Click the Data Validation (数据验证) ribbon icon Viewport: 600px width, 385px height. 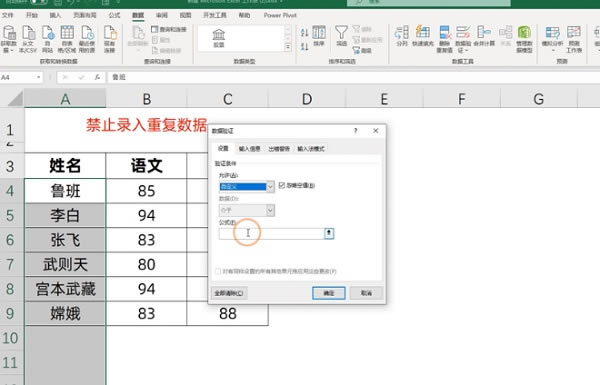point(463,39)
